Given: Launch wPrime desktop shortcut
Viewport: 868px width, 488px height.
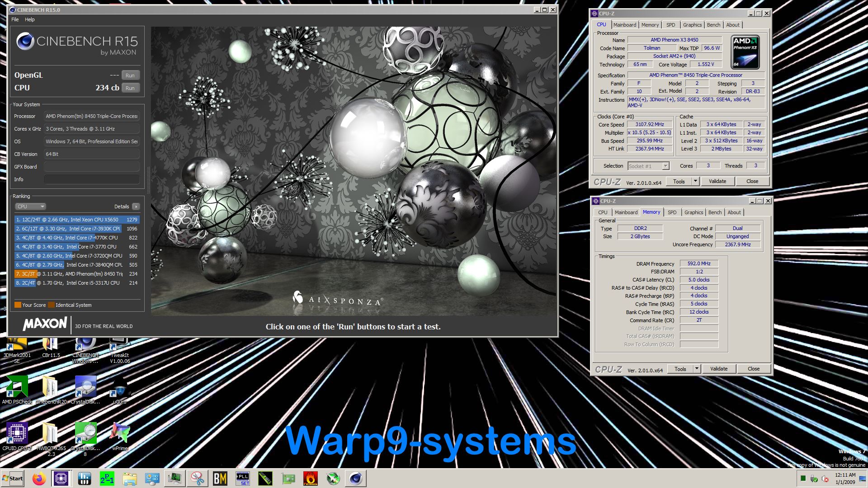Looking at the screenshot, I should point(120,437).
